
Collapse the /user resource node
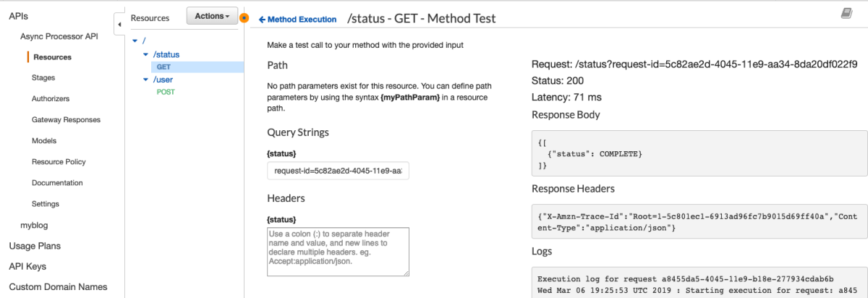pos(146,80)
